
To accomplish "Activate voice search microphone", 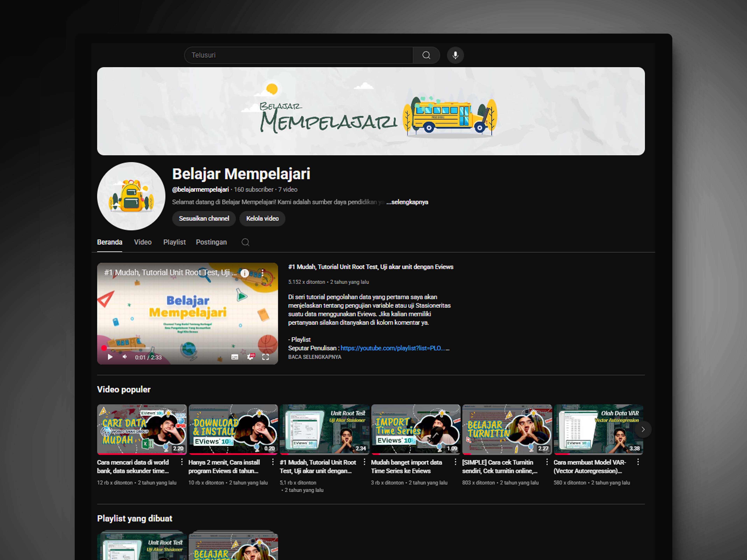I will click(455, 55).
